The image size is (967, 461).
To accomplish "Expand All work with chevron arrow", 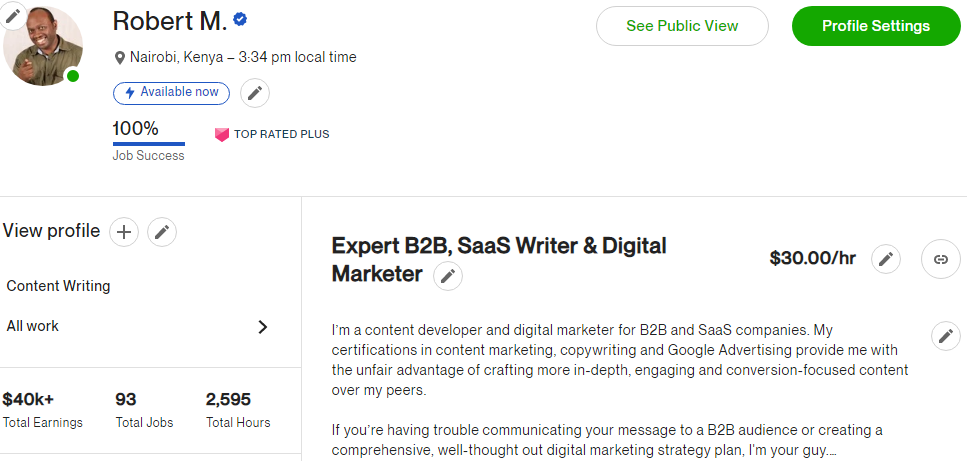I will (263, 326).
